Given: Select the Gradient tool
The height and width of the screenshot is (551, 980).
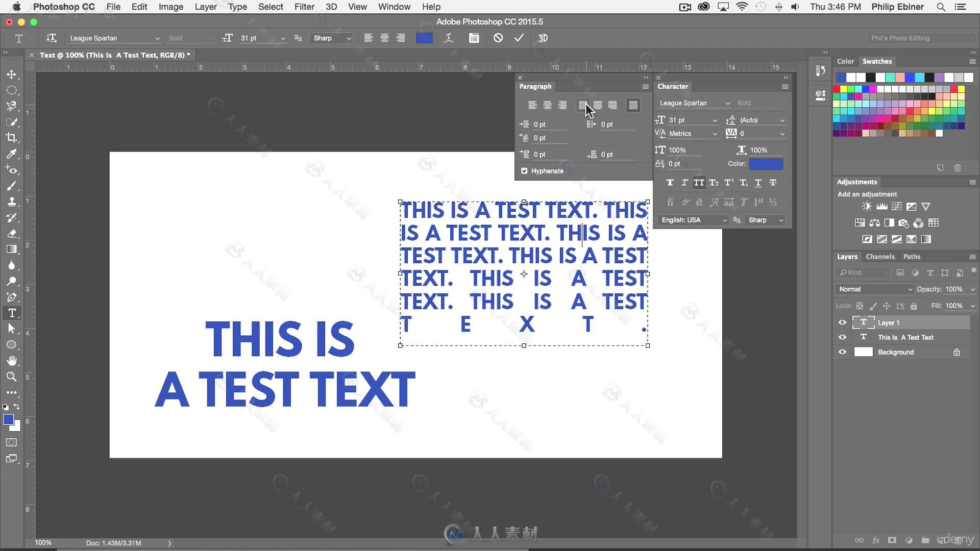Looking at the screenshot, I should tap(11, 249).
